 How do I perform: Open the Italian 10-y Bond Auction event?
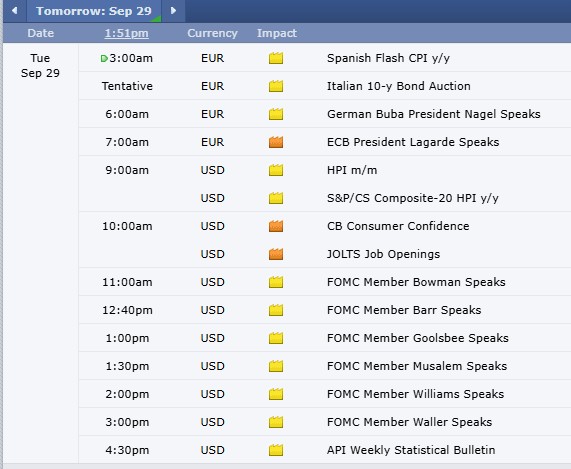pos(399,86)
